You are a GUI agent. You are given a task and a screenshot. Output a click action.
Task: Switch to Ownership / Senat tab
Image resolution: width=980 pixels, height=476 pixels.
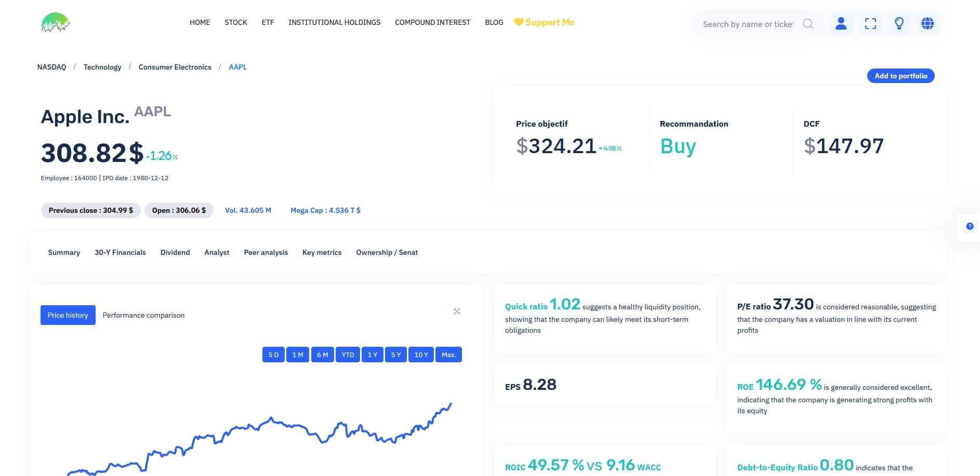[387, 252]
